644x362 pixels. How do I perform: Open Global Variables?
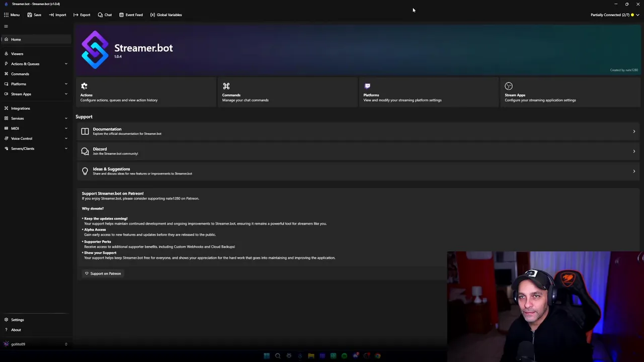[166, 15]
